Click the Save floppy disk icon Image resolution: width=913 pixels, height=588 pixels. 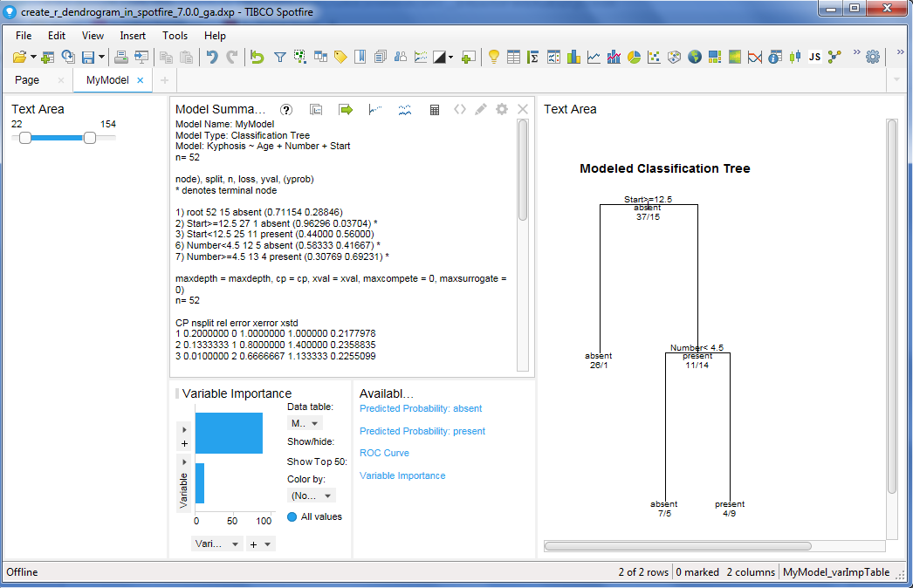point(88,57)
